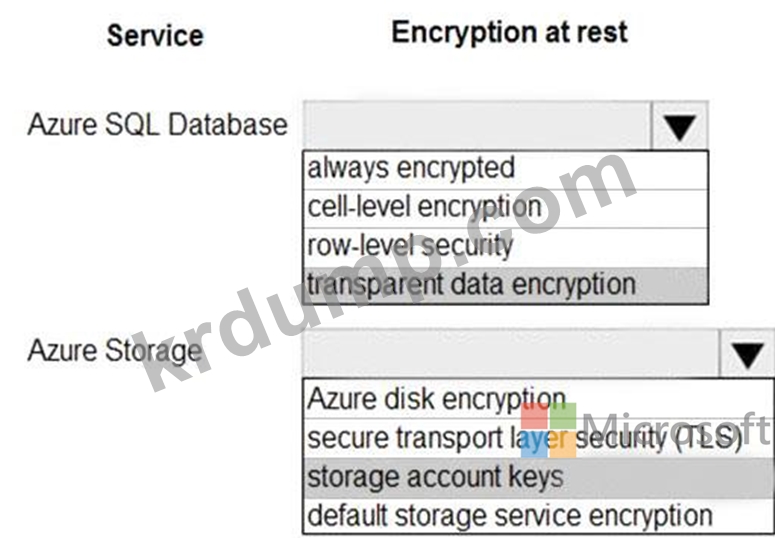775x538 pixels.
Task: Select default storage service encryption
Action: pyautogui.click(x=539, y=516)
